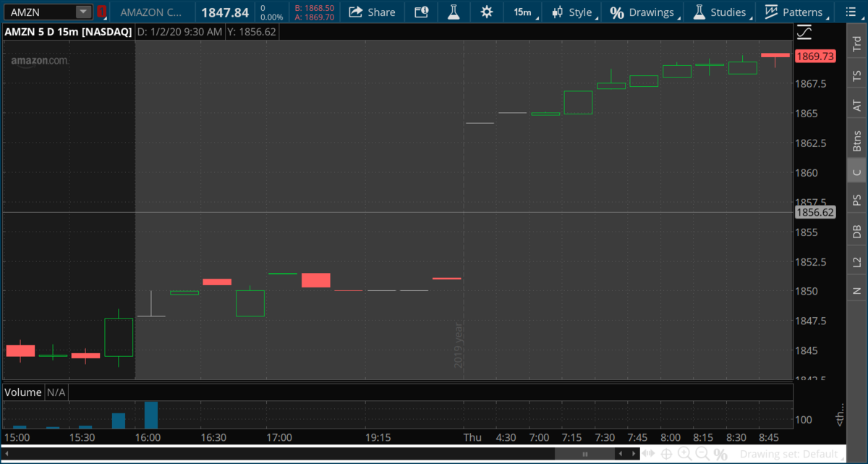
Task: Click the horizontal chart scrollbar thumb
Action: click(x=585, y=454)
